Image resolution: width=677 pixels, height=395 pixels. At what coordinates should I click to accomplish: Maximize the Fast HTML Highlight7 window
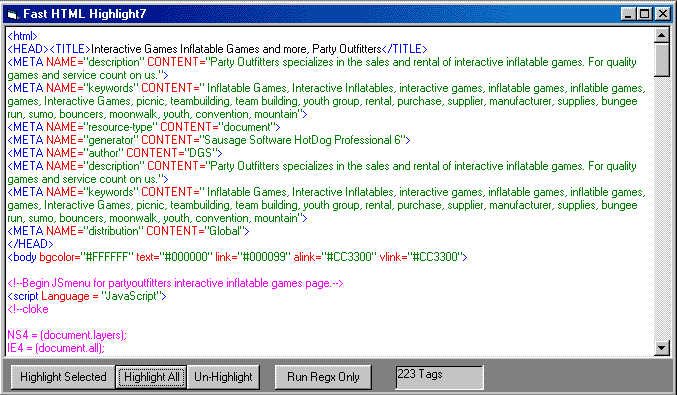644,14
